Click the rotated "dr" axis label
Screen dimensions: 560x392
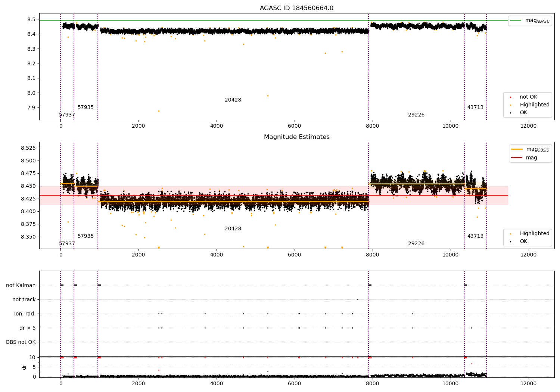(x=24, y=367)
